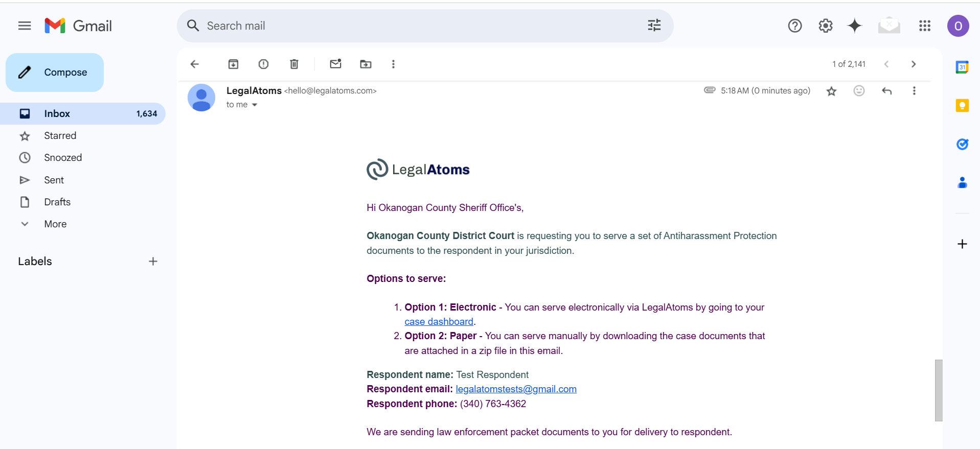Click the search magnifier icon

(193, 26)
